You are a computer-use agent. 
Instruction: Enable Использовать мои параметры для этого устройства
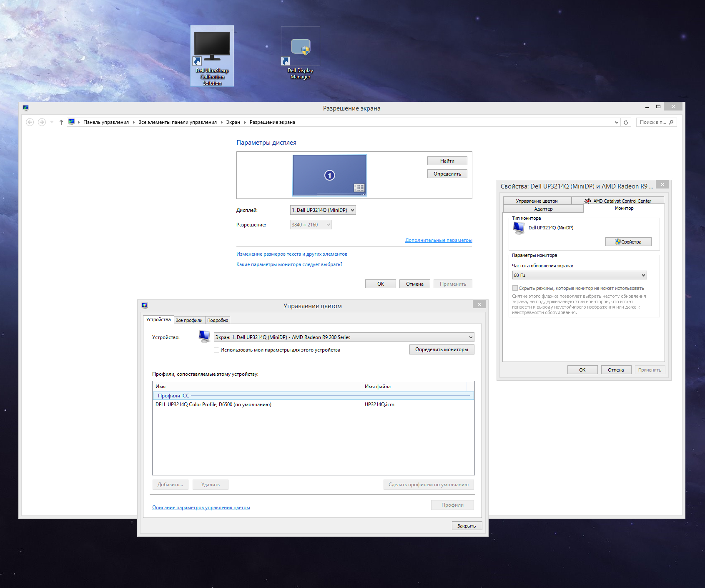tap(216, 350)
